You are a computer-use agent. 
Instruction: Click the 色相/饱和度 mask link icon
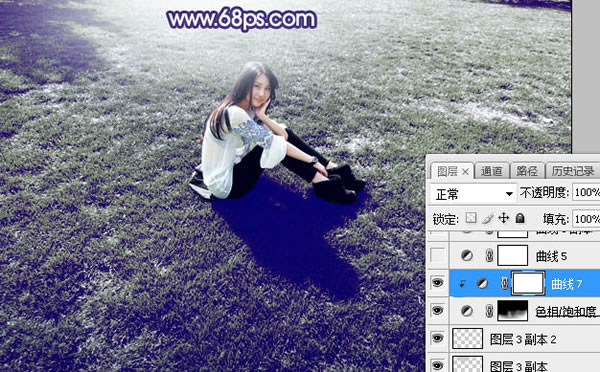point(489,311)
